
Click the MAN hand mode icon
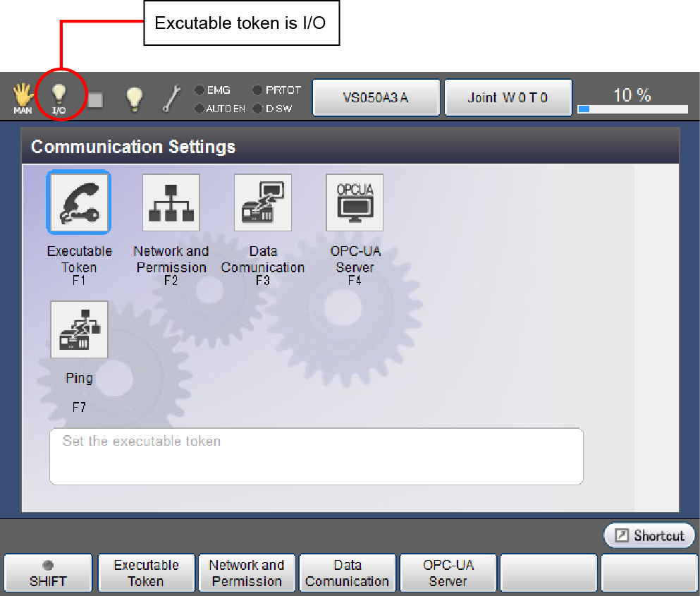(x=23, y=97)
